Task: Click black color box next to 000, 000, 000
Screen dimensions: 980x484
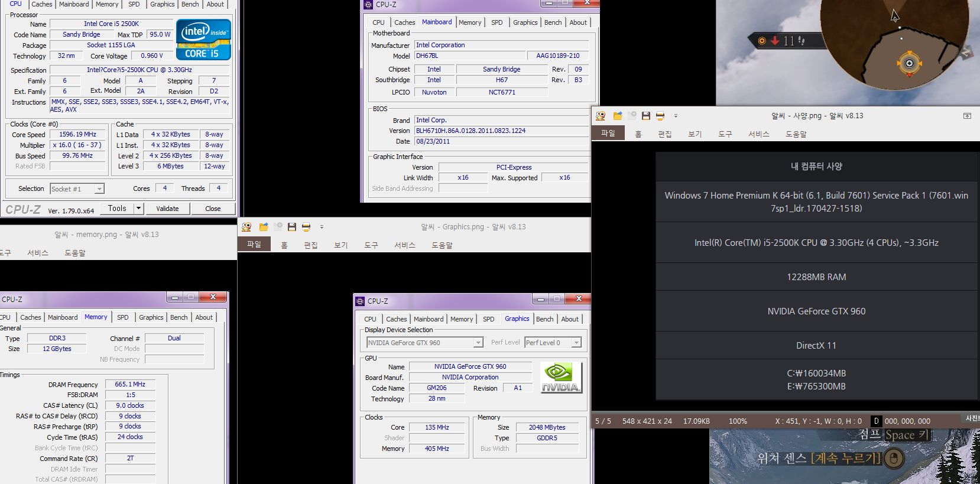Action: click(x=877, y=421)
